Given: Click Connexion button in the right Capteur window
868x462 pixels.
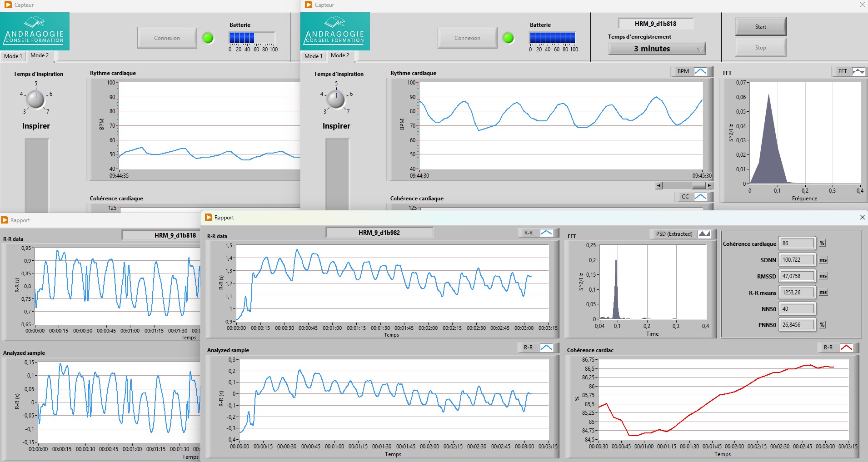Looking at the screenshot, I should click(x=467, y=38).
